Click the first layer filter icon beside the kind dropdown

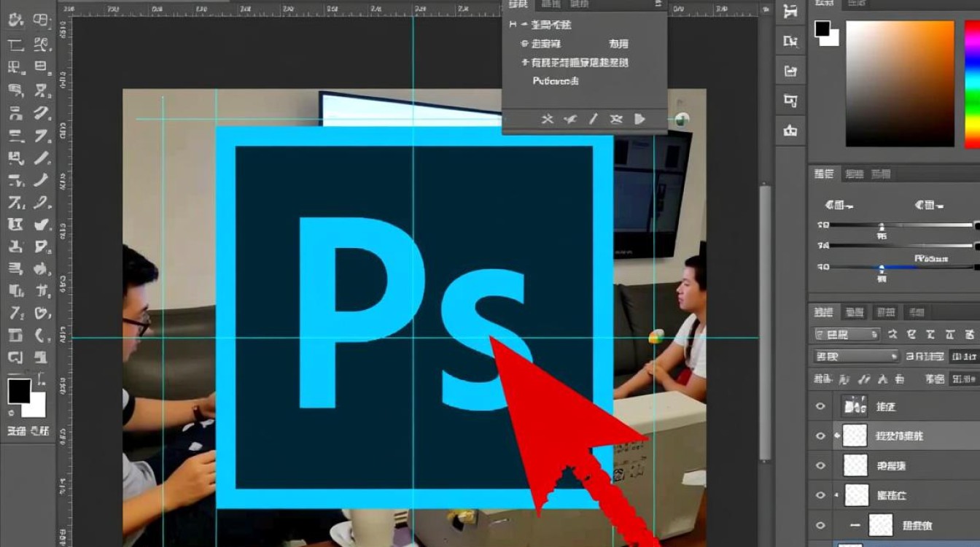point(891,335)
